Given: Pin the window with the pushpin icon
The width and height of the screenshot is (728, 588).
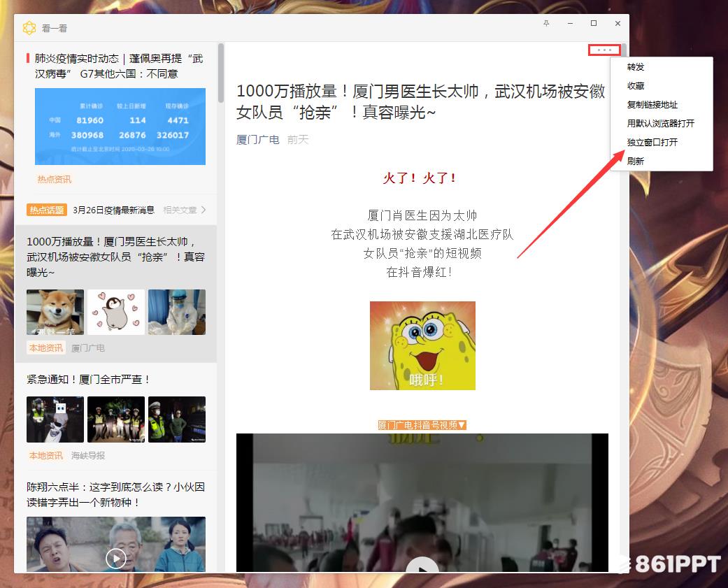Looking at the screenshot, I should [x=546, y=23].
